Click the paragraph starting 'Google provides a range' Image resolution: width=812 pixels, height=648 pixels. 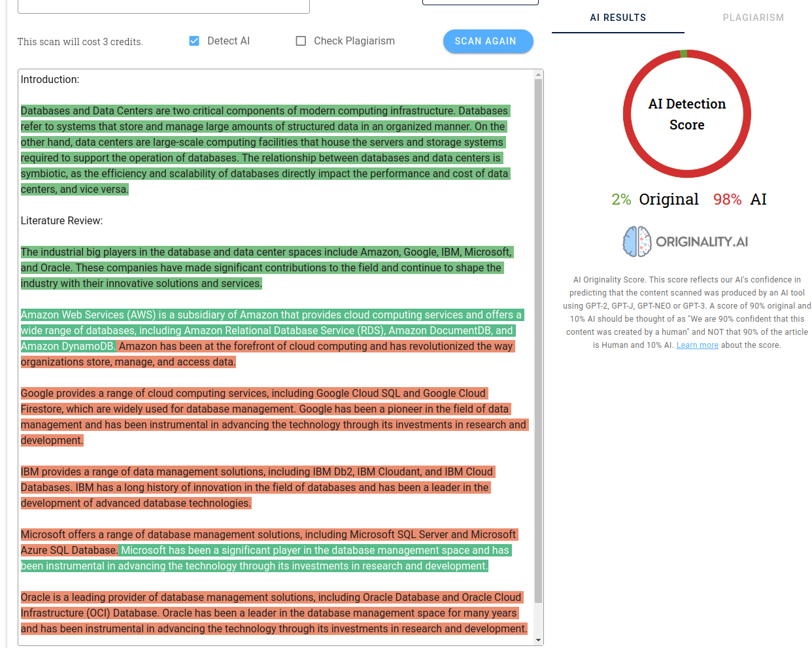(x=273, y=417)
